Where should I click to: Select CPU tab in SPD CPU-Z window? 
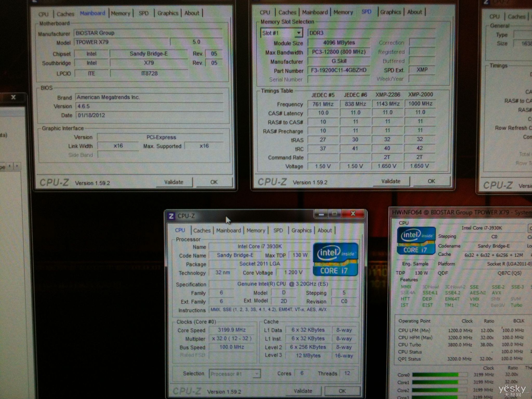pyautogui.click(x=265, y=12)
